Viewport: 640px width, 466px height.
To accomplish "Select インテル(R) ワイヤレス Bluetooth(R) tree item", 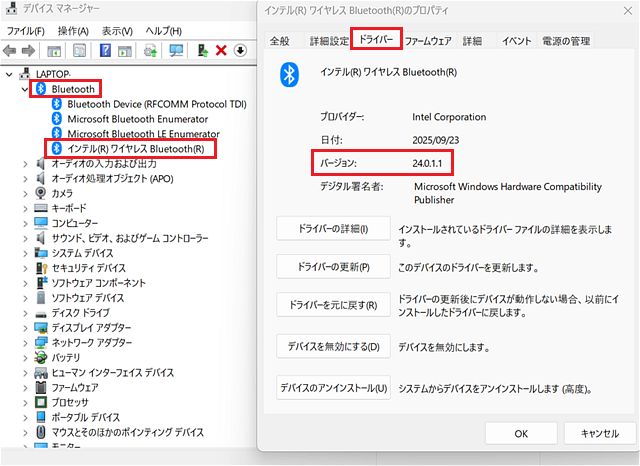I will coord(136,149).
